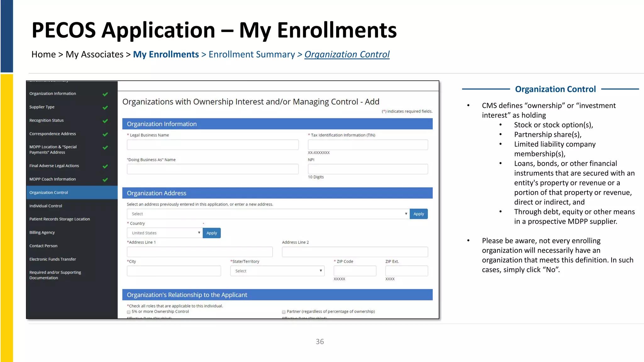Click Apply next to address Select dropdown
The width and height of the screenshot is (644, 362).
tap(419, 214)
